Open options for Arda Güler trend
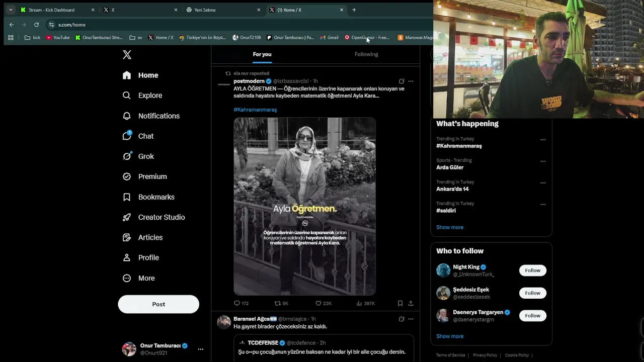The height and width of the screenshot is (362, 644). (543, 161)
